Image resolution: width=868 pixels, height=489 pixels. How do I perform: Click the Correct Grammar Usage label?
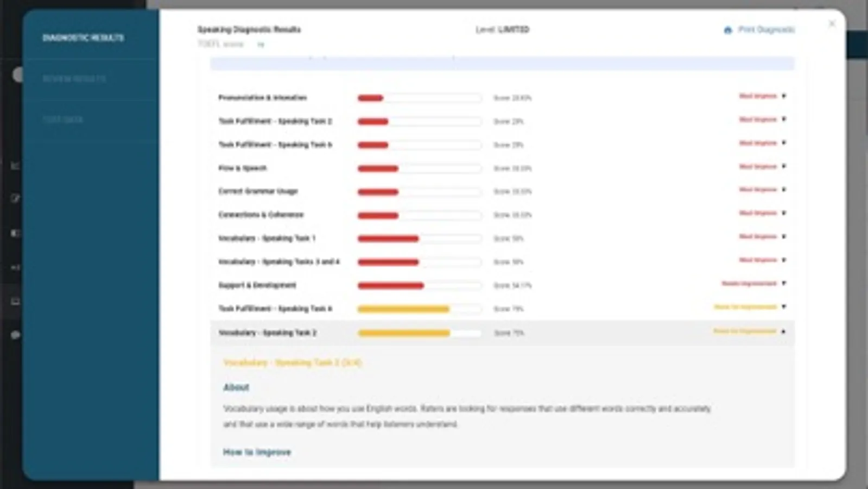pos(258,191)
